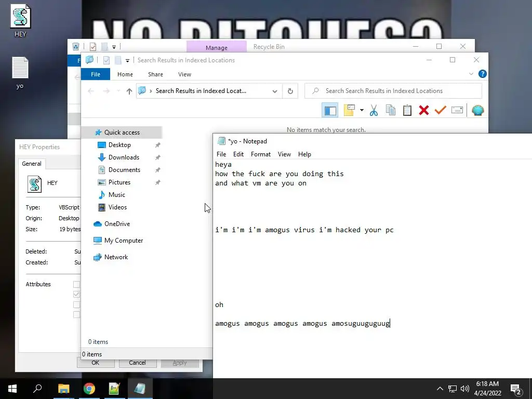Click the Forward navigation arrow
Screen dimensions: 532x399
[x=106, y=91]
